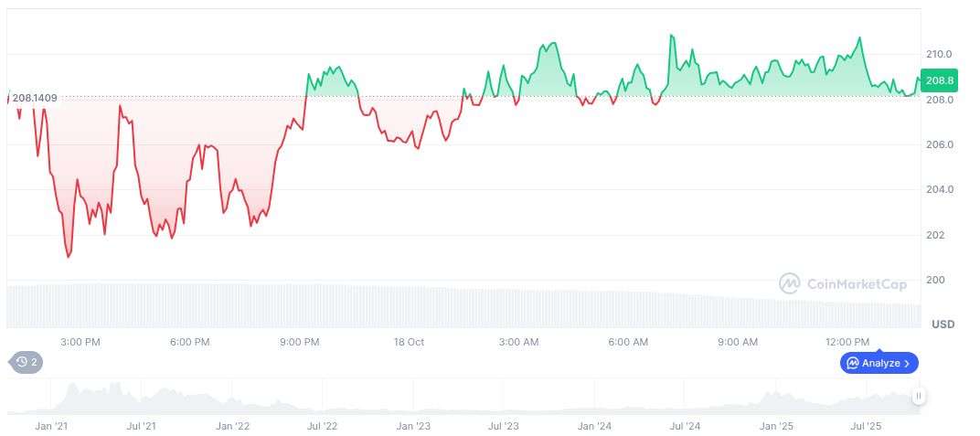Click Jan '21 on the navigator timeline

click(x=51, y=426)
